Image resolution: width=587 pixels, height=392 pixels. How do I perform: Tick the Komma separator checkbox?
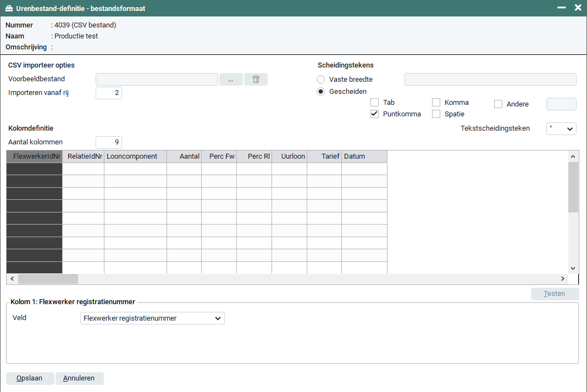coord(436,103)
